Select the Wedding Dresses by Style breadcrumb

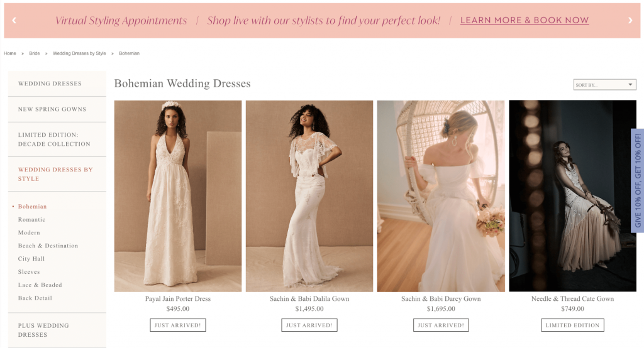pyautogui.click(x=79, y=53)
